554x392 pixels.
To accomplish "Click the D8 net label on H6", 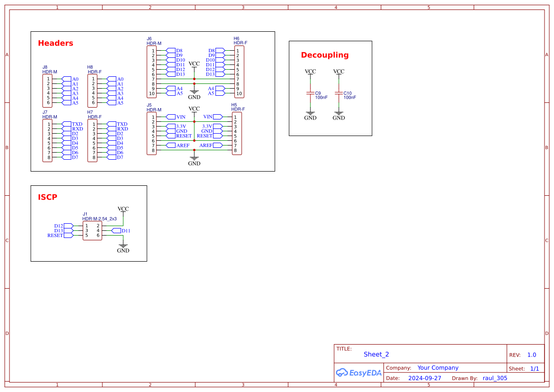I will [211, 51].
